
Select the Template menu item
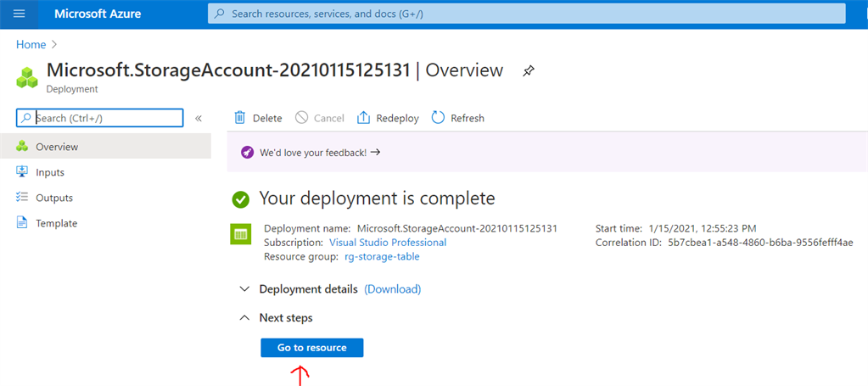click(x=56, y=223)
